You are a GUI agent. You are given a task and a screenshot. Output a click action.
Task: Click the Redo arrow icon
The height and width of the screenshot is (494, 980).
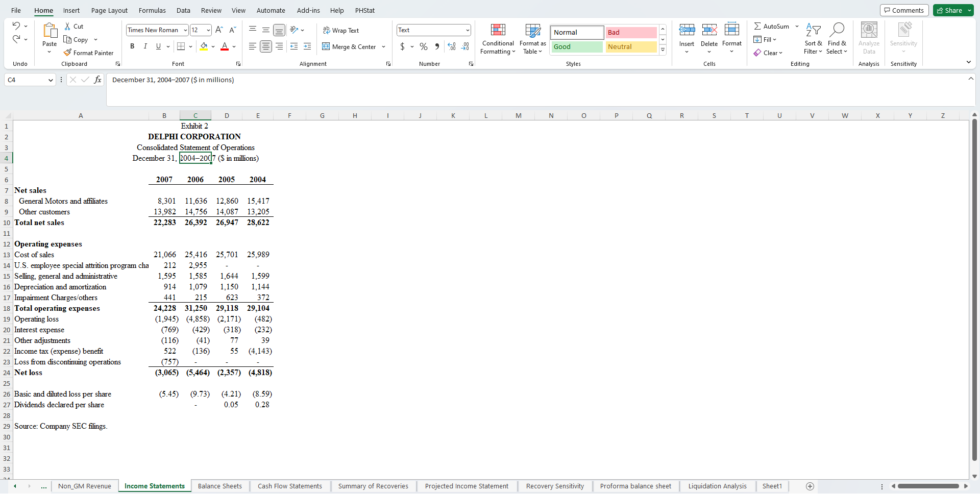(16, 39)
